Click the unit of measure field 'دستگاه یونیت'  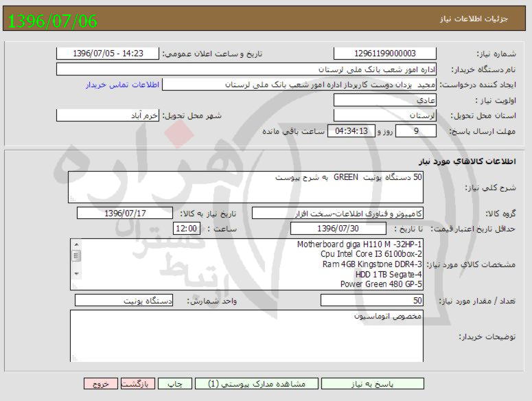[x=124, y=301]
